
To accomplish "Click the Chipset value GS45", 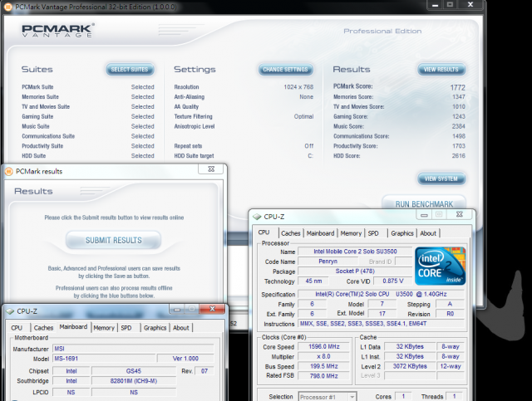I will (134, 371).
